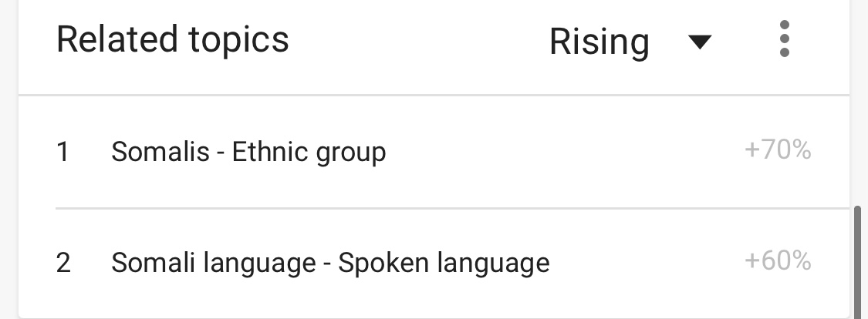Open the Somalis - Ethnic group topic
The width and height of the screenshot is (868, 319).
pyautogui.click(x=248, y=152)
